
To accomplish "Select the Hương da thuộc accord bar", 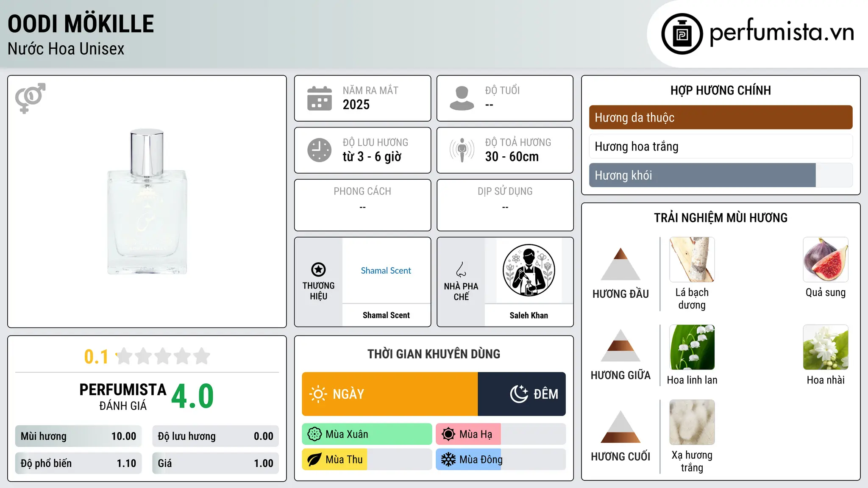I will [x=721, y=117].
